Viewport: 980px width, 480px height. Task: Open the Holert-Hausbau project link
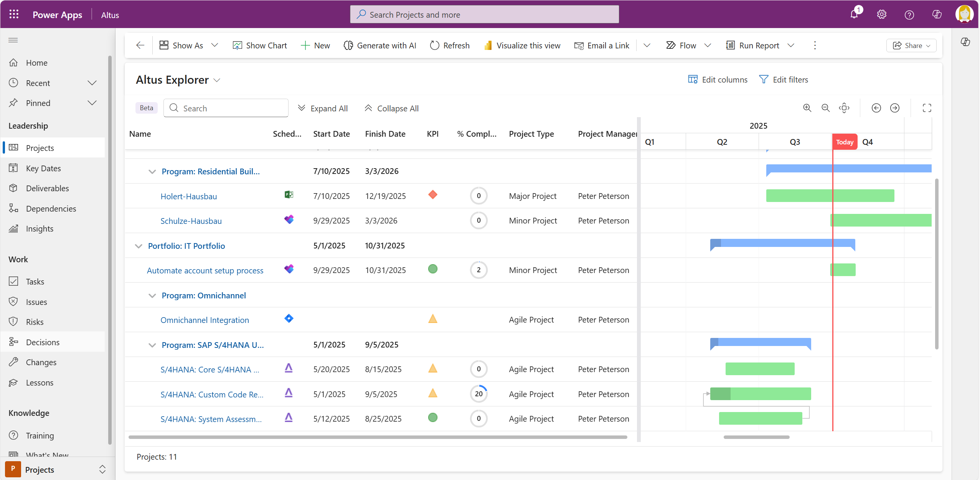point(188,196)
